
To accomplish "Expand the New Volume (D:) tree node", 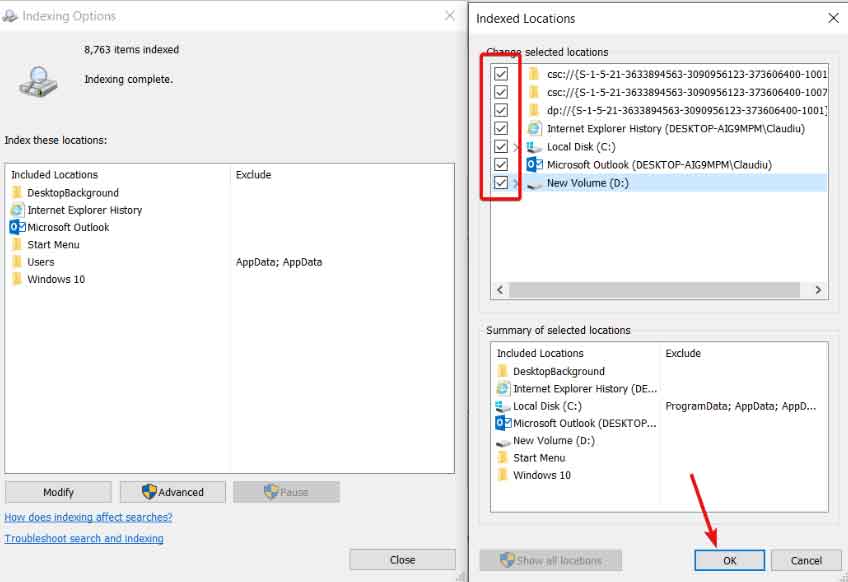I will point(517,183).
